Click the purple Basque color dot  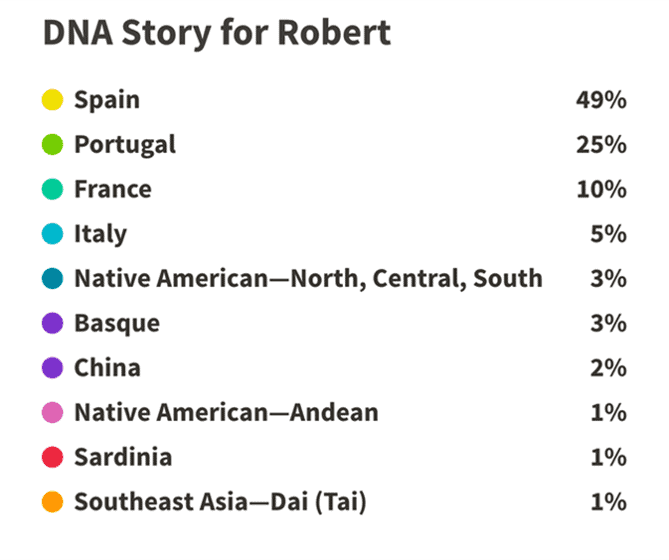52,323
